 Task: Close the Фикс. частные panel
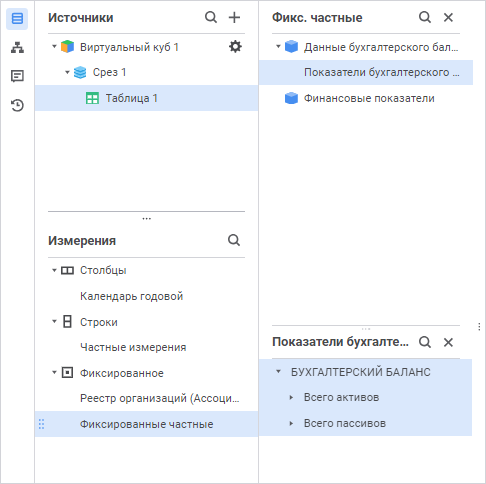pyautogui.click(x=448, y=17)
